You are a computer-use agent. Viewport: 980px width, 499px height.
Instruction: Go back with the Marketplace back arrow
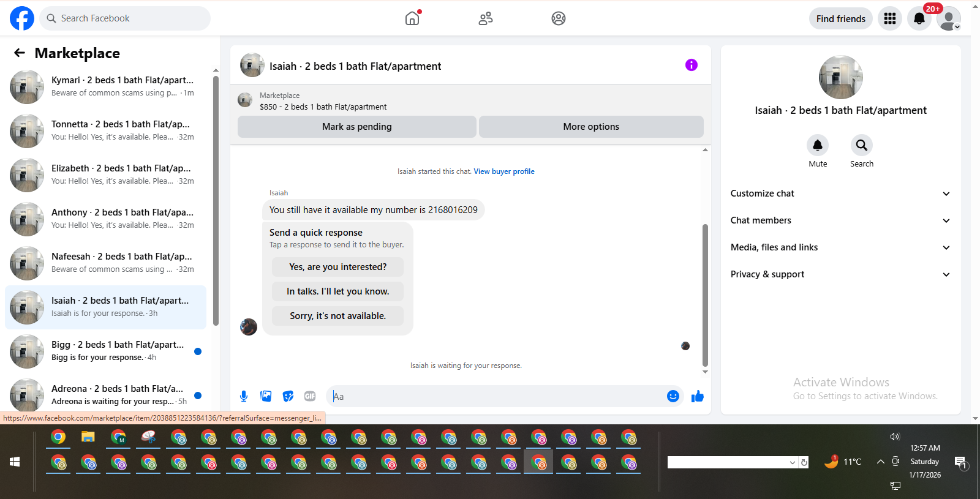pos(20,53)
